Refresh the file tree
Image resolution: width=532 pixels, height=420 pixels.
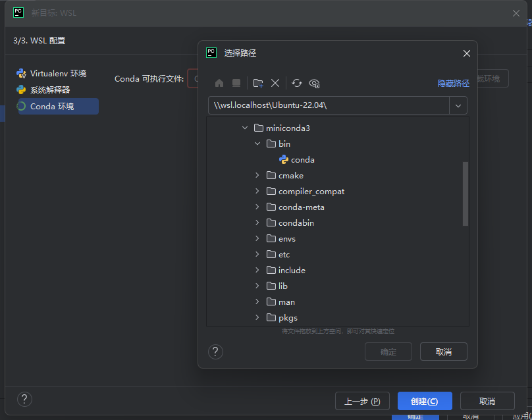point(297,83)
